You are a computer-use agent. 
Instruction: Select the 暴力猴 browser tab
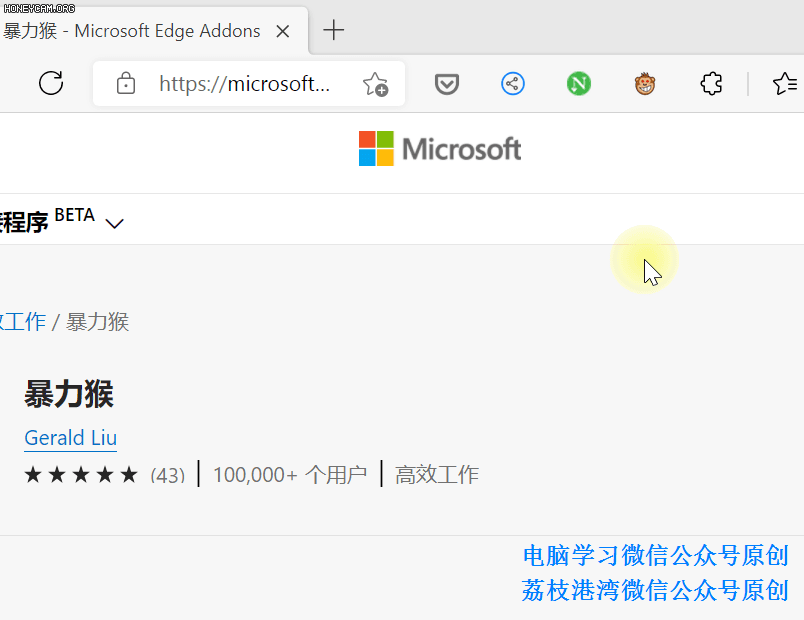click(130, 31)
